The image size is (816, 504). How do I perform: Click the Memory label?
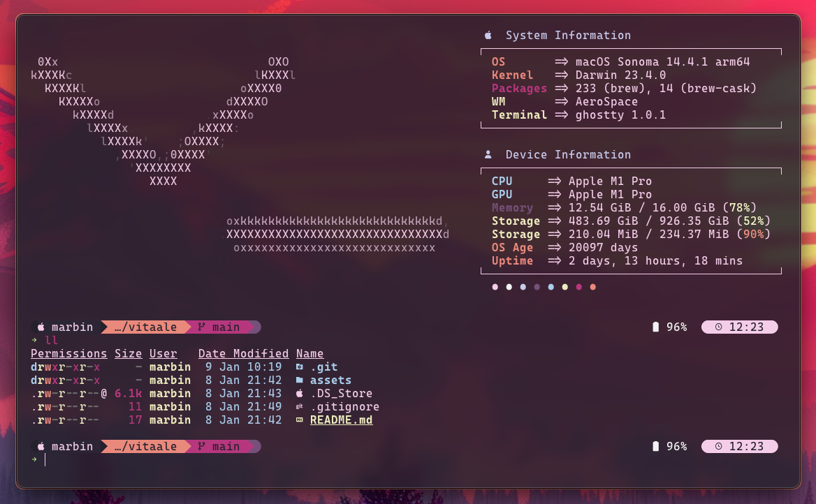pyautogui.click(x=512, y=207)
